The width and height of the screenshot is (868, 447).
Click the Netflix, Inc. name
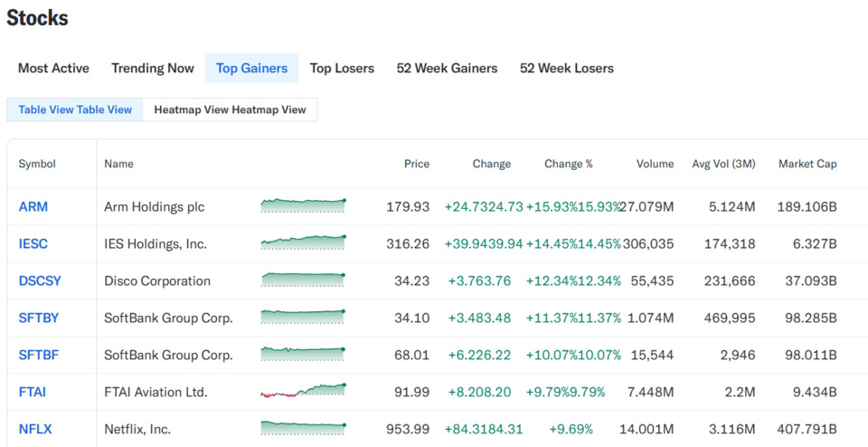[137, 429]
